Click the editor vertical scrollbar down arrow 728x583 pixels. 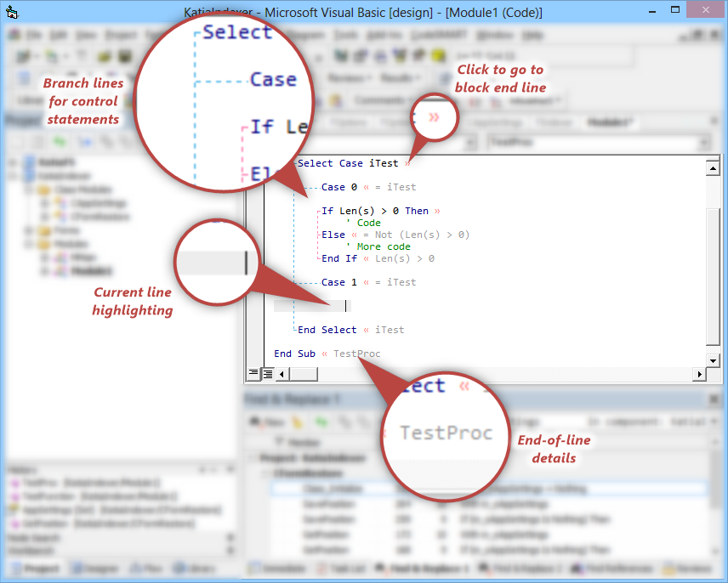[x=712, y=359]
